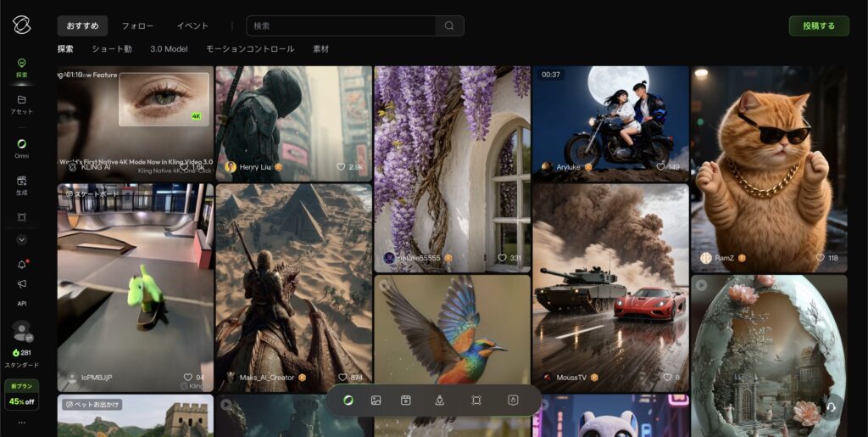Open the アセット folder icon in sidebar
The height and width of the screenshot is (437, 868).
click(21, 100)
